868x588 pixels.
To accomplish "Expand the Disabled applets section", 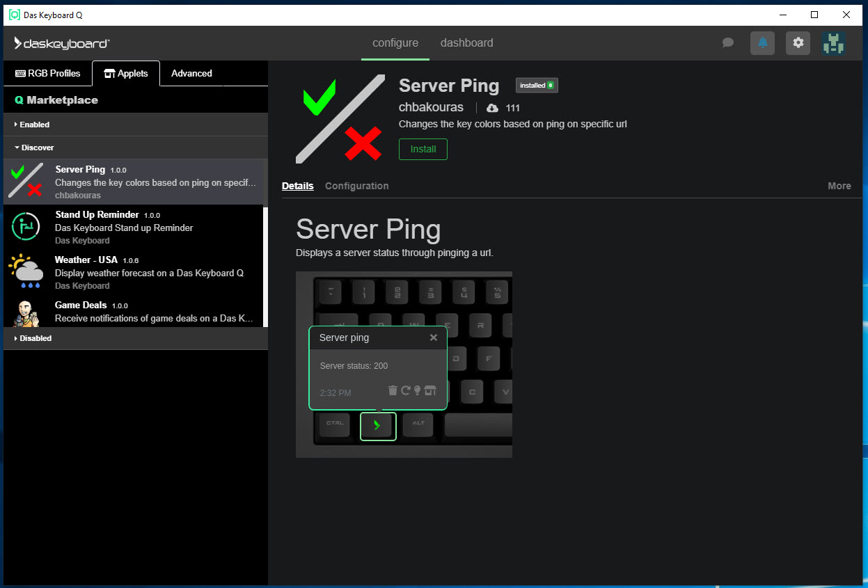I will [136, 338].
